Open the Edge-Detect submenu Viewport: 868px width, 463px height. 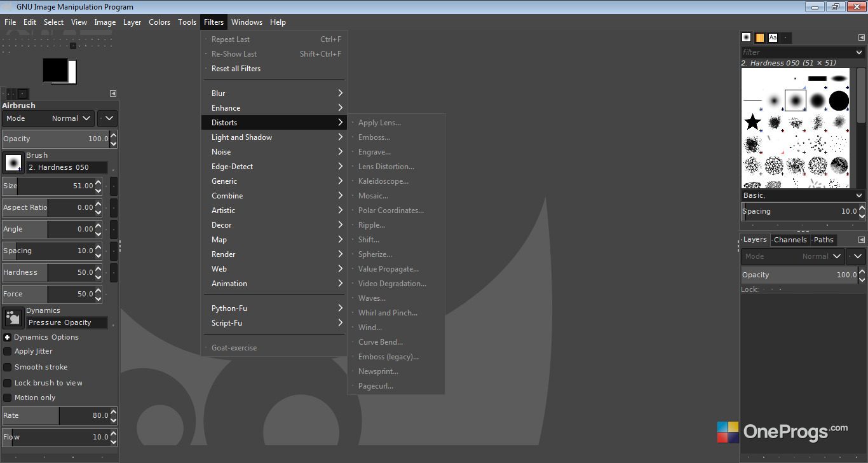(275, 166)
